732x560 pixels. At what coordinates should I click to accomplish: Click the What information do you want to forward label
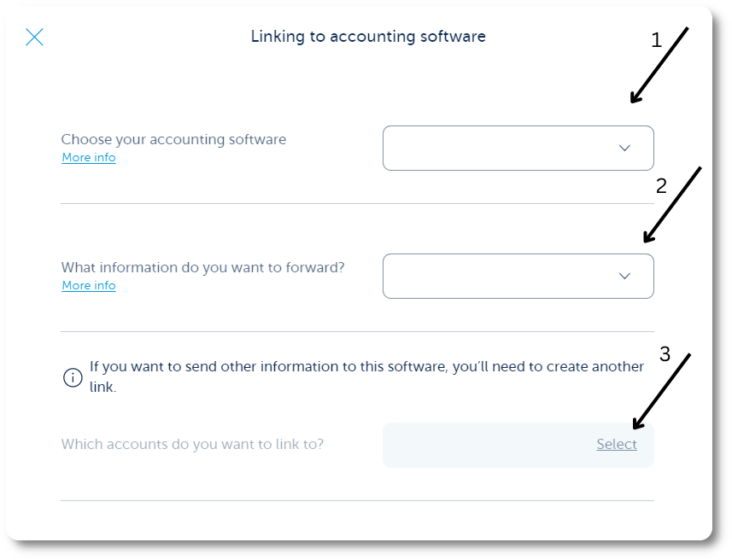(202, 267)
